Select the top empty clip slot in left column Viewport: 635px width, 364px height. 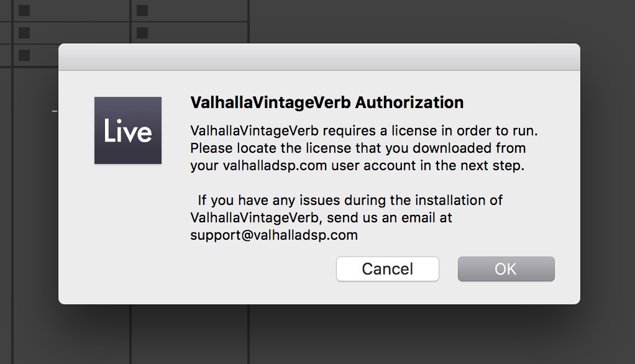pyautogui.click(x=24, y=11)
